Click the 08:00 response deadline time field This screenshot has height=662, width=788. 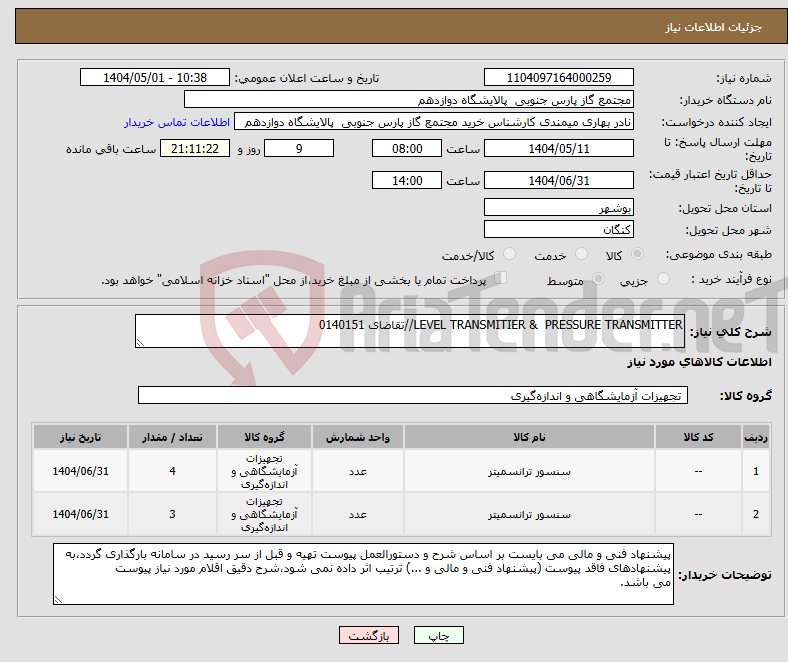coord(406,148)
